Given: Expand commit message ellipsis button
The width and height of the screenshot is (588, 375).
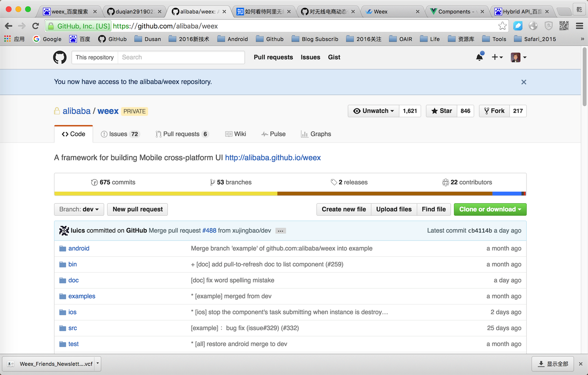Looking at the screenshot, I should pos(281,231).
